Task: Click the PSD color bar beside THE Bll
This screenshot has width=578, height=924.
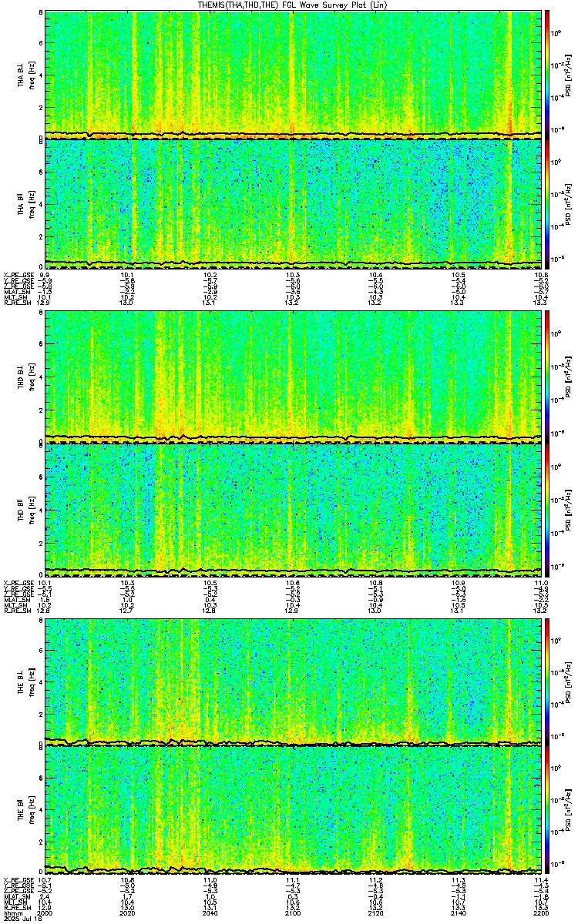Action: (548, 808)
